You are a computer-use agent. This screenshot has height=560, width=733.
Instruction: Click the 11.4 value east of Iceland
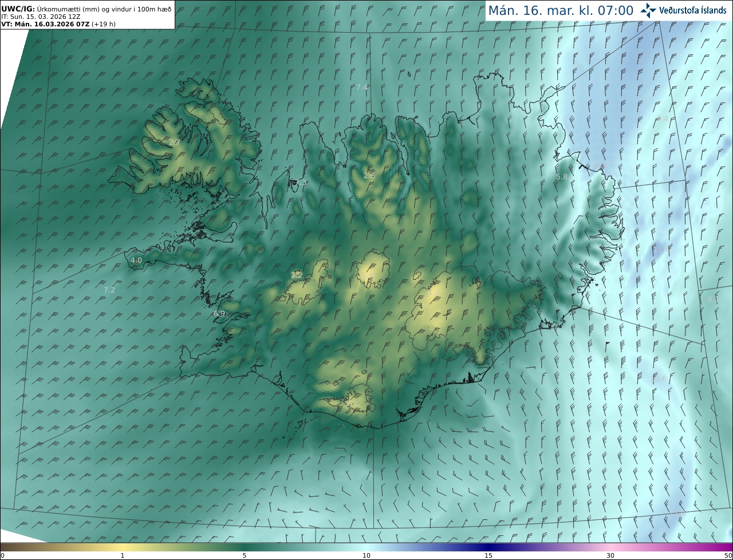click(661, 251)
